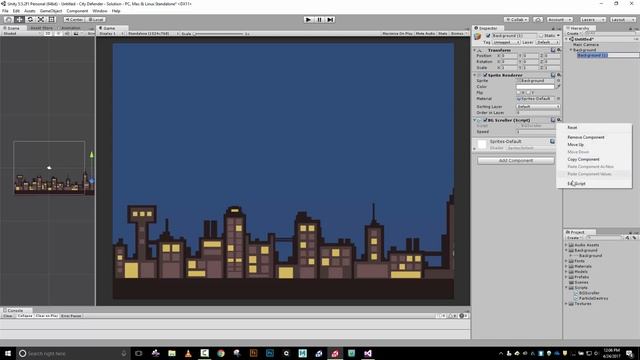
Task: Click the Add Component button
Action: click(x=516, y=160)
